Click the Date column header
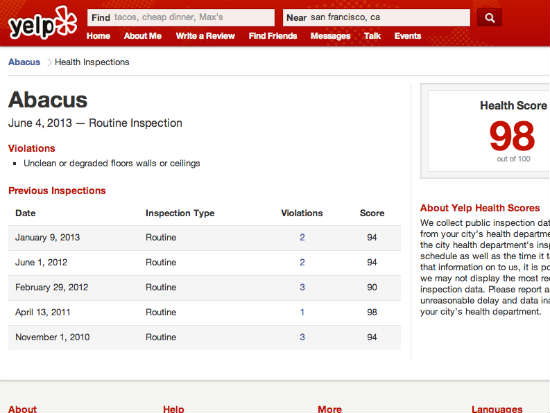This screenshot has width=550, height=413. pos(25,213)
